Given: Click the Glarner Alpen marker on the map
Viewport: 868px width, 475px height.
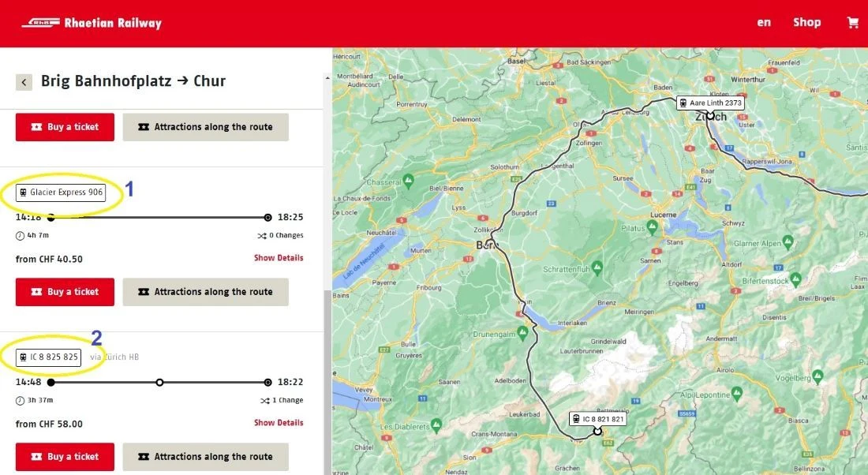Looking at the screenshot, I should pos(788,241).
